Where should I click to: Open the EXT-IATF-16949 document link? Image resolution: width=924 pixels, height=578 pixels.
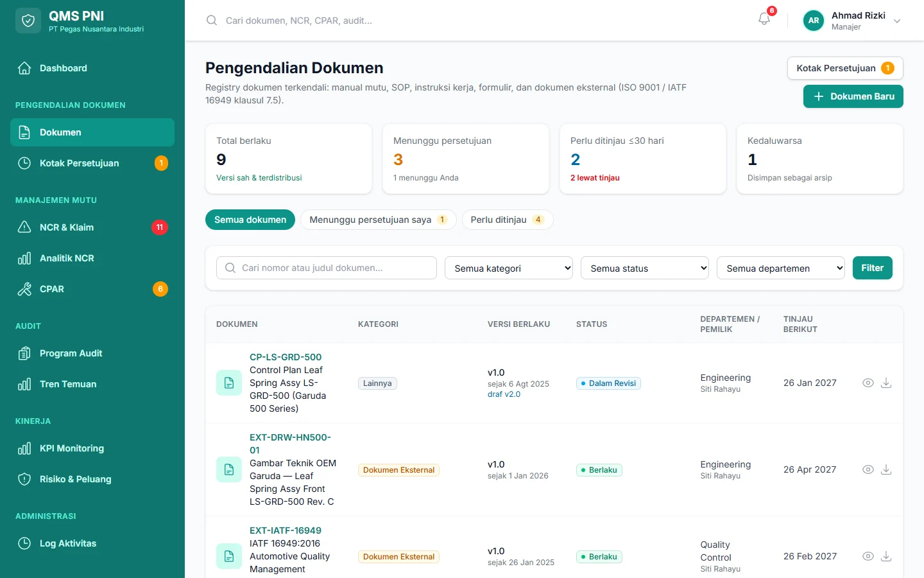pos(286,530)
